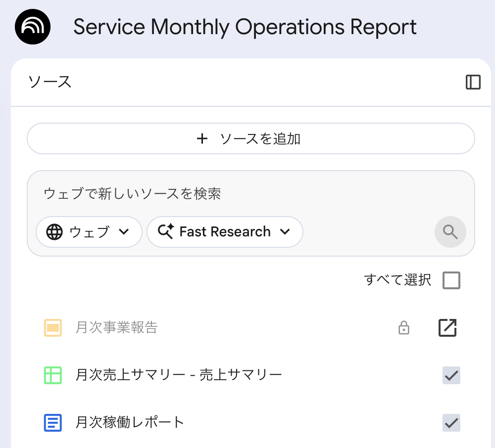
Task: Toggle the すべて選択 checkbox
Action: point(451,280)
